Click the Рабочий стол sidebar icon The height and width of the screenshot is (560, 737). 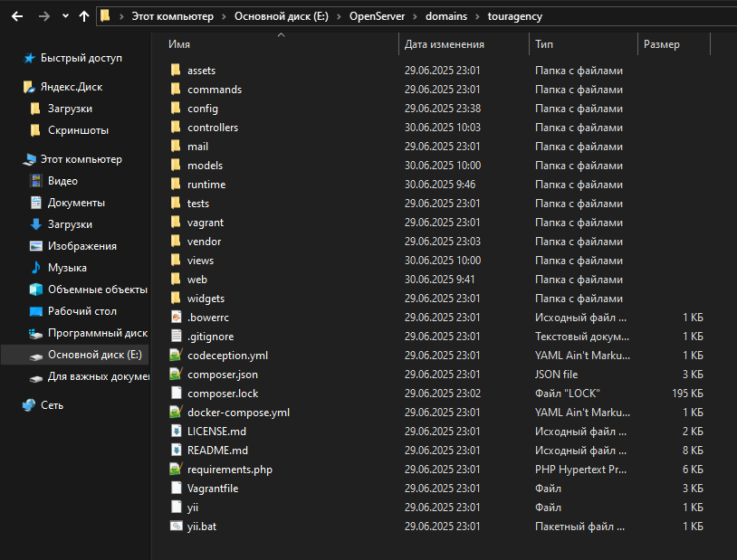(x=35, y=311)
